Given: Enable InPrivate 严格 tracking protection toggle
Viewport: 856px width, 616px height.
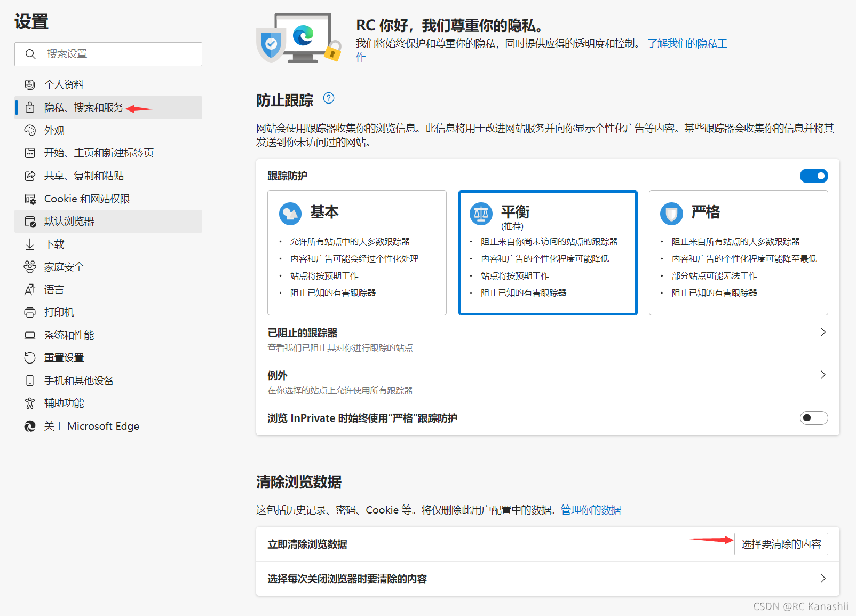Looking at the screenshot, I should click(814, 418).
